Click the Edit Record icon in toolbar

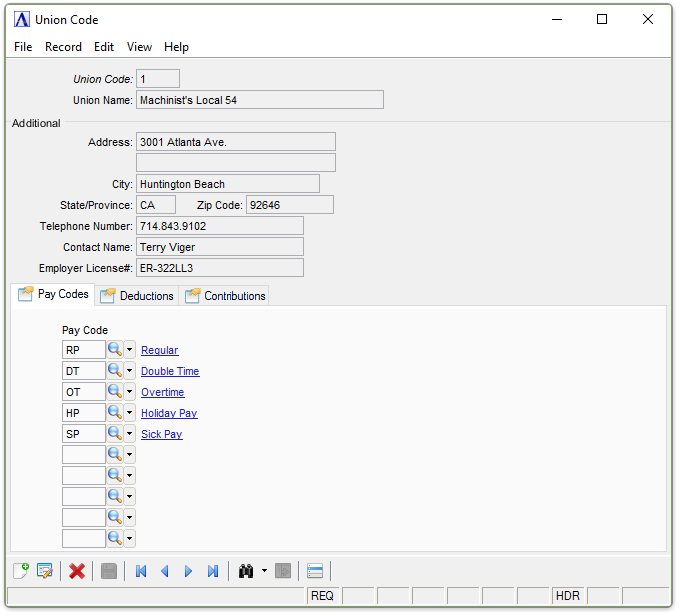click(45, 571)
